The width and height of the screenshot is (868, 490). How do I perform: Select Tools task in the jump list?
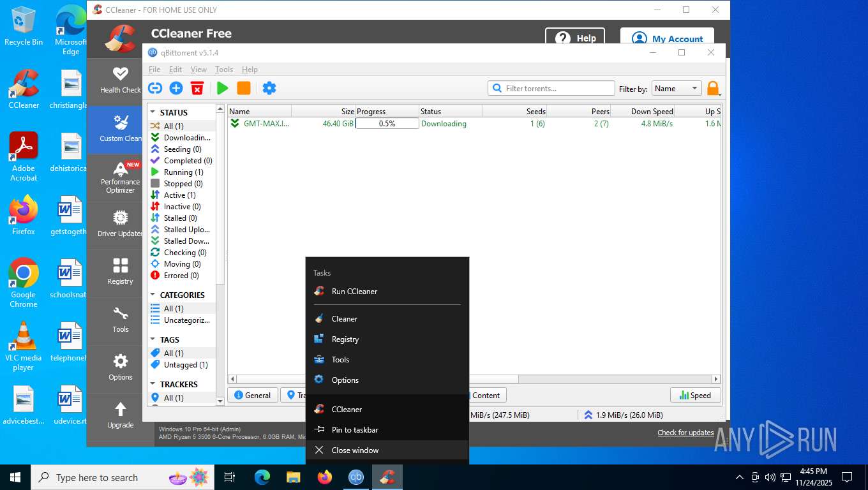pyautogui.click(x=387, y=359)
